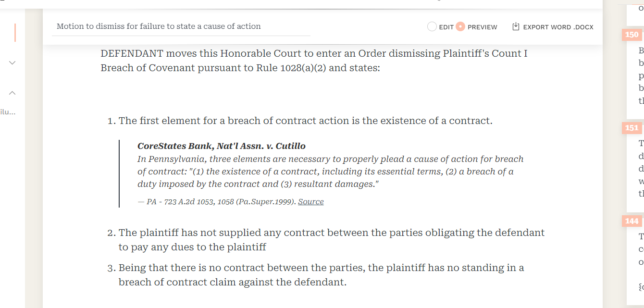Click the orange 151 badge

tap(632, 128)
